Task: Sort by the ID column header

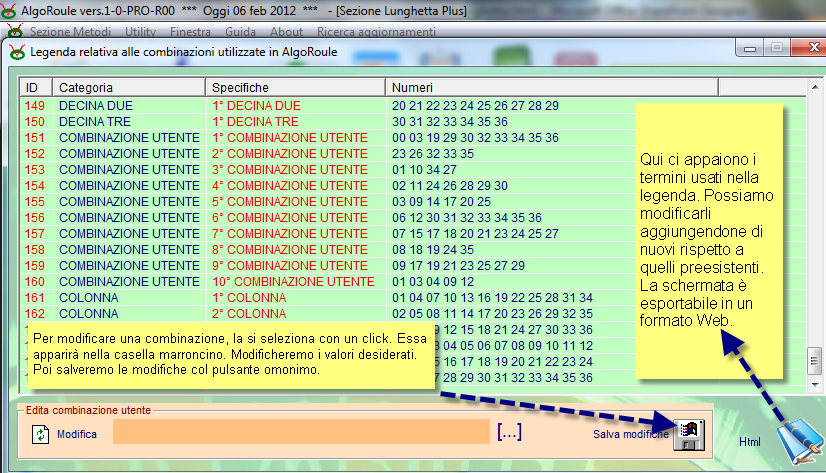Action: point(36,87)
